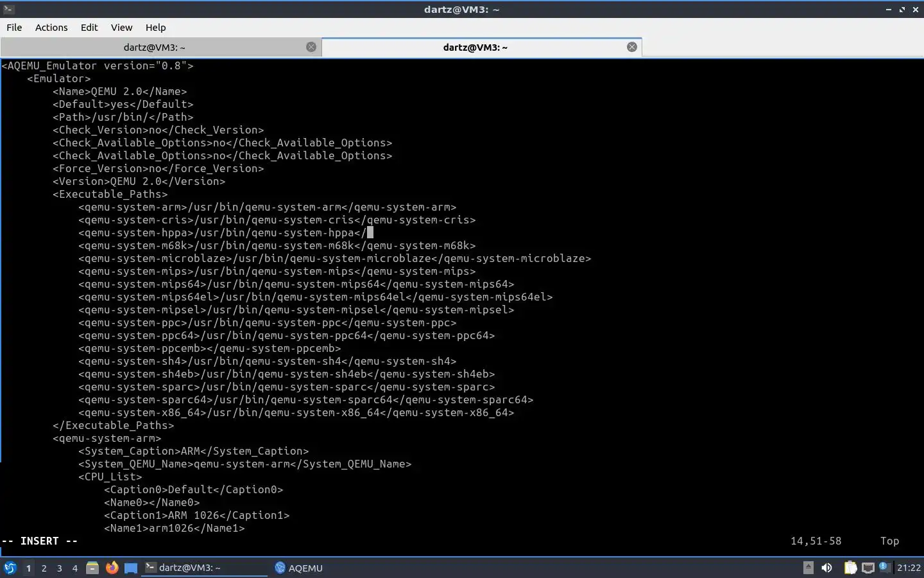Open the Help menu
Viewport: 924px width, 578px height.
[x=155, y=28]
